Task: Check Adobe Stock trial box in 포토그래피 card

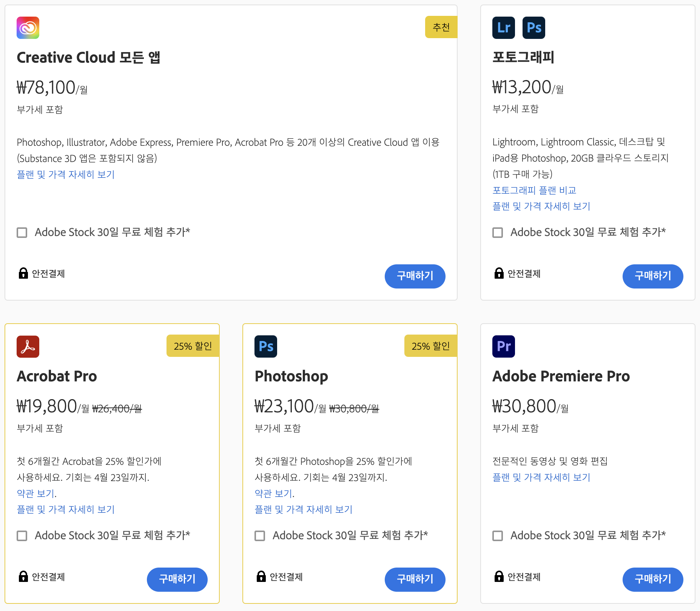Action: (498, 232)
